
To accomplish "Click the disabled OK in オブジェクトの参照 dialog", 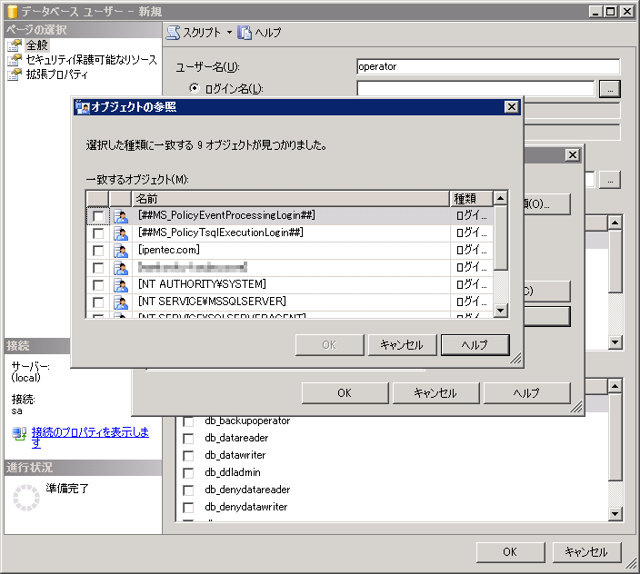I will [x=329, y=345].
